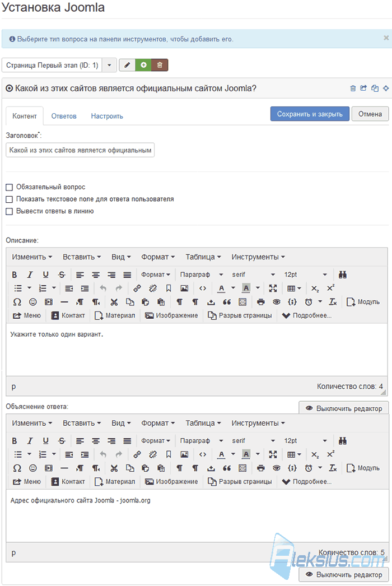Click the Сохранить и закрыть button
The width and height of the screenshot is (392, 586).
(x=310, y=114)
